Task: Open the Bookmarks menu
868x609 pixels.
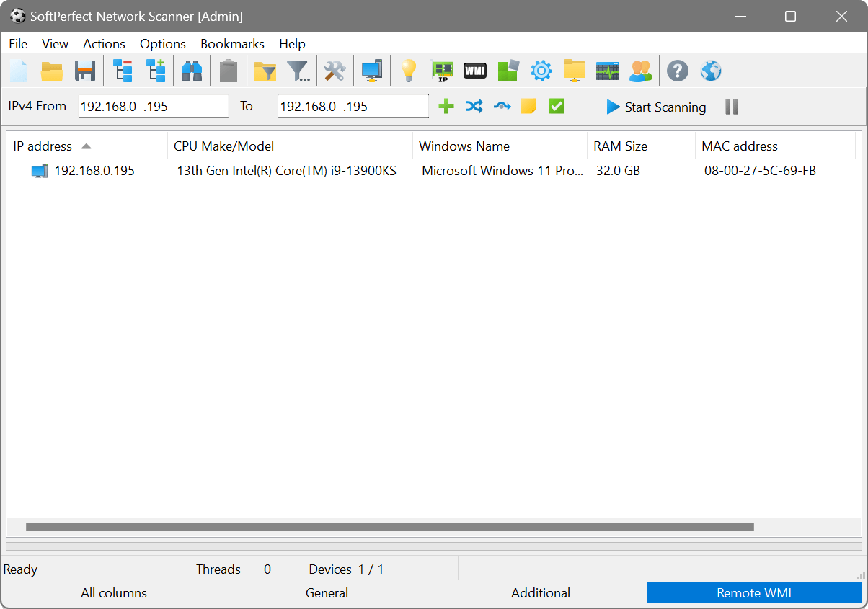Action: pyautogui.click(x=232, y=44)
